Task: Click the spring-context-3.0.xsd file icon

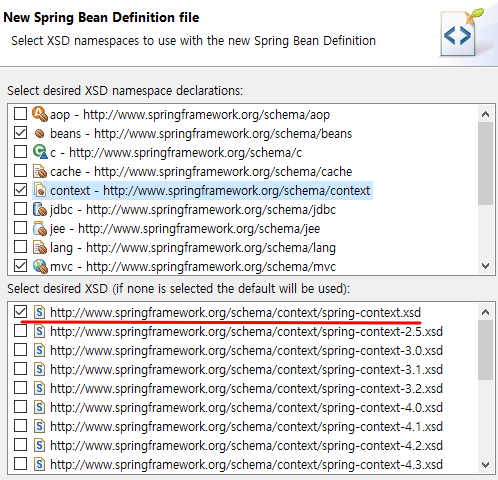Action: coord(40,350)
